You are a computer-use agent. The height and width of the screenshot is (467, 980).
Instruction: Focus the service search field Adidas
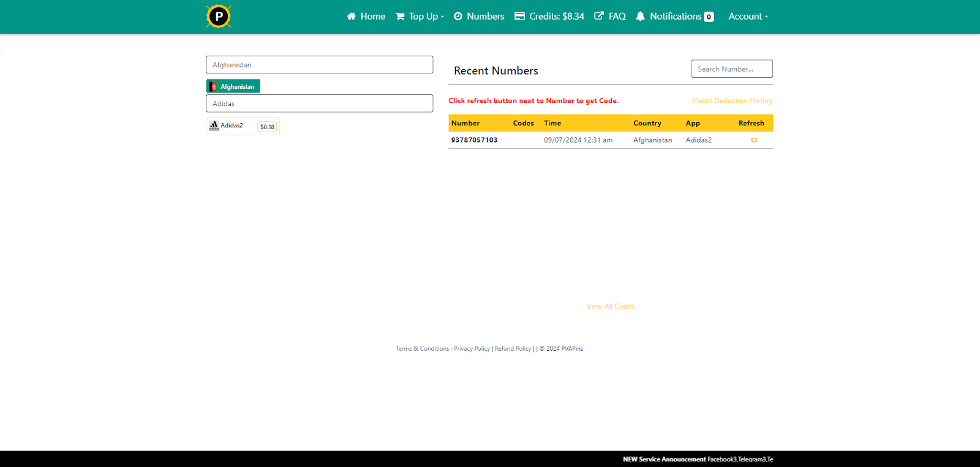point(320,103)
